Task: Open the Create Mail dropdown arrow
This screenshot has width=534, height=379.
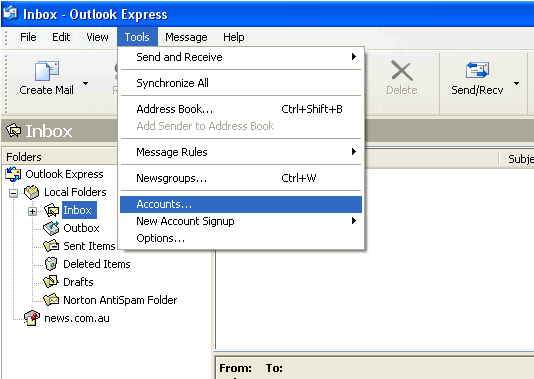Action: [85, 83]
